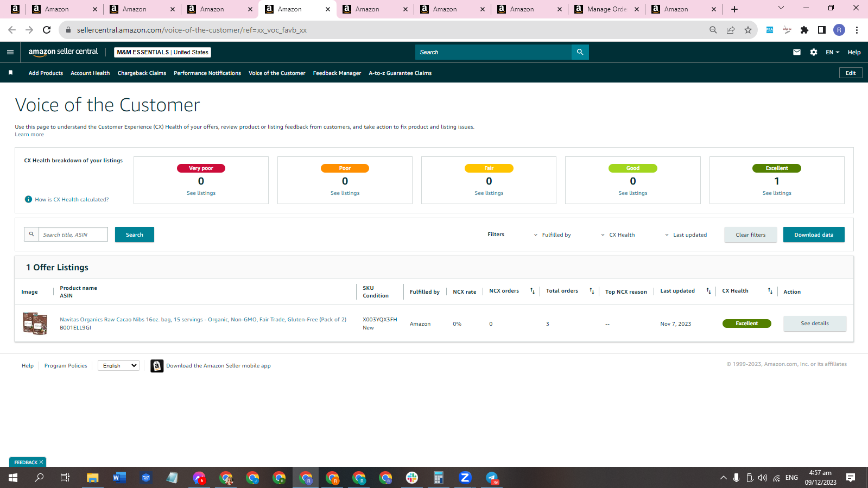This screenshot has height=488, width=868.
Task: Open the browser side panel icon
Action: tap(822, 30)
